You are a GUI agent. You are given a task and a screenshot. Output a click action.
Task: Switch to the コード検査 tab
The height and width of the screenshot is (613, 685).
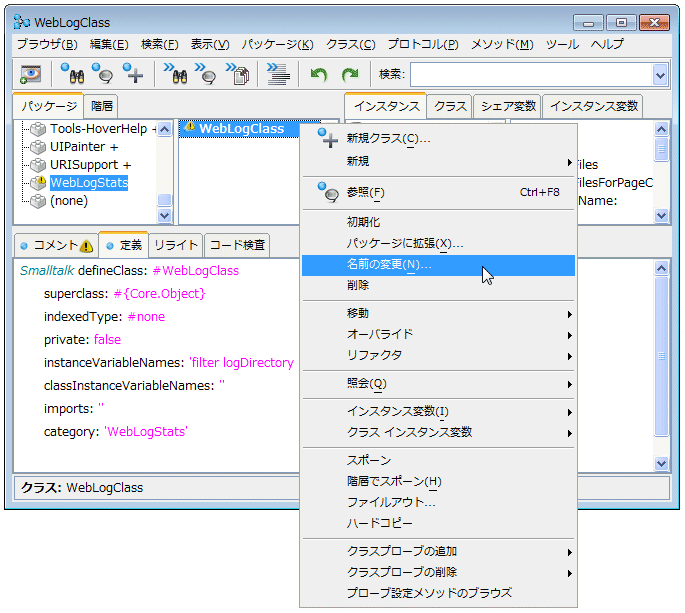237,245
